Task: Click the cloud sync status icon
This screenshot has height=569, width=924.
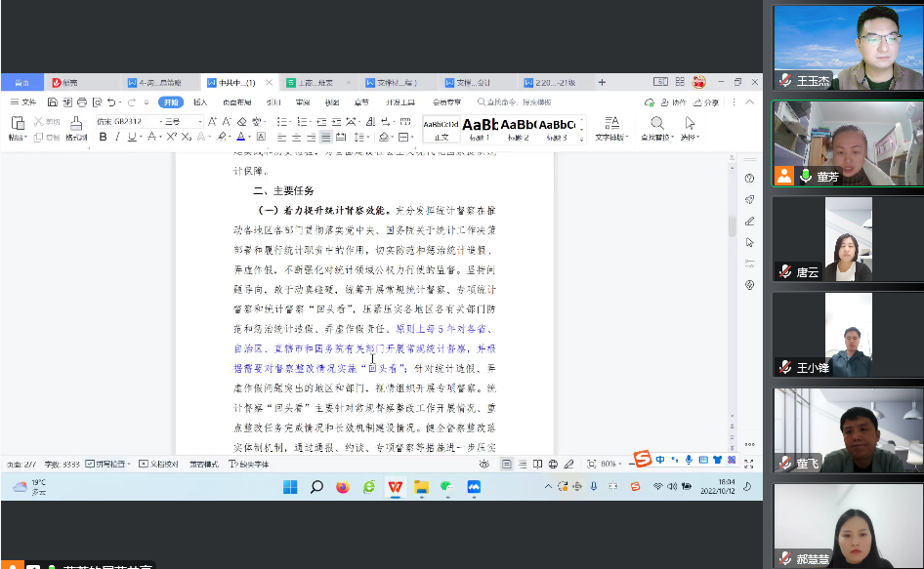Action: click(650, 102)
